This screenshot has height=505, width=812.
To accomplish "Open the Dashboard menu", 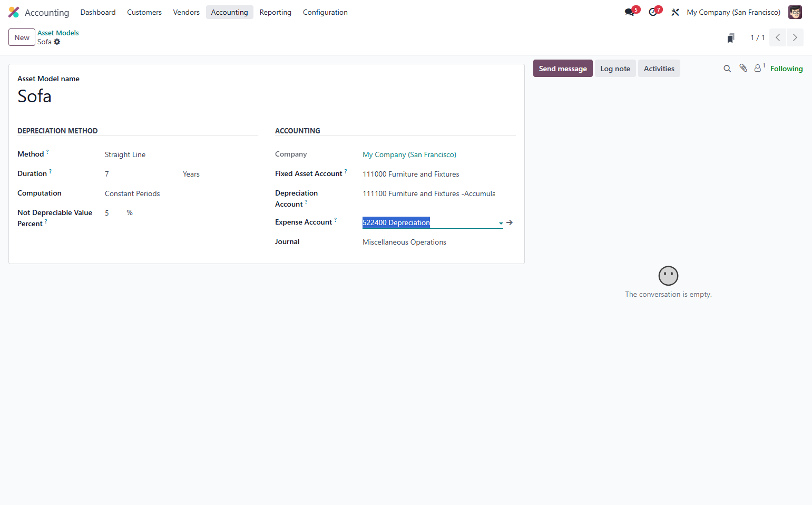I will coord(98,12).
